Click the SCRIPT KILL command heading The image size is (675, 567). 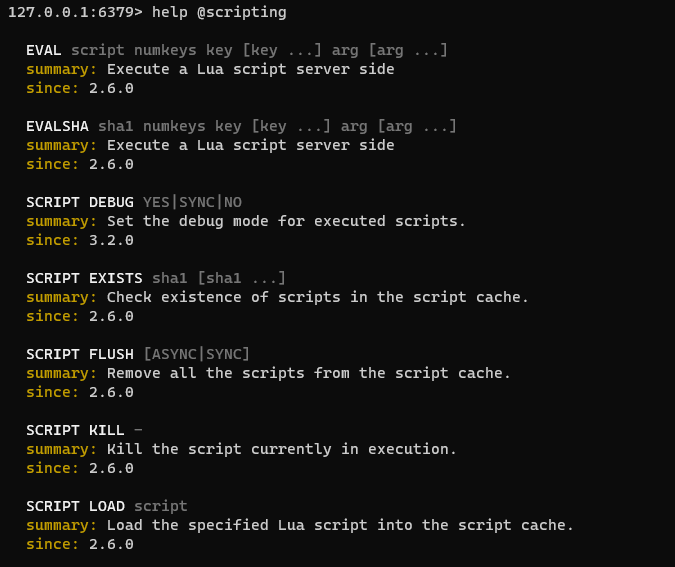(75, 430)
